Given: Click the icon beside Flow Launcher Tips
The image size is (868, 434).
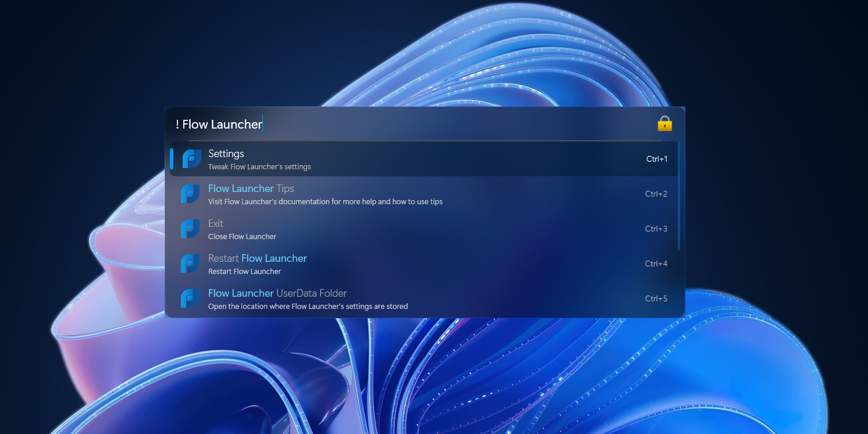Looking at the screenshot, I should 190,194.
